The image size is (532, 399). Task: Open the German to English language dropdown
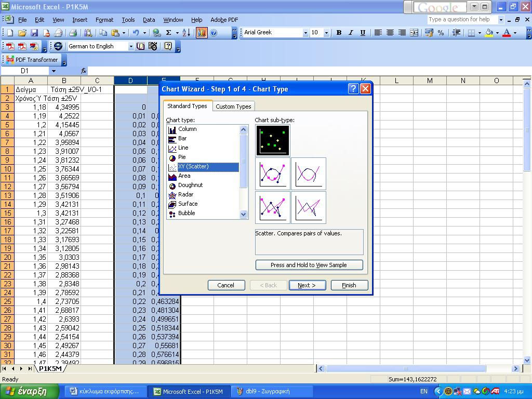131,46
